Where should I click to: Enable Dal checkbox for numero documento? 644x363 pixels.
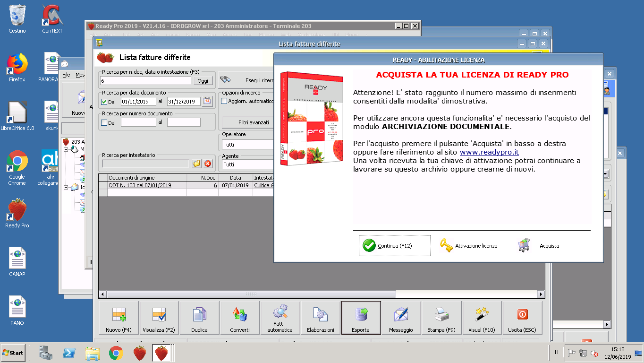pyautogui.click(x=104, y=122)
